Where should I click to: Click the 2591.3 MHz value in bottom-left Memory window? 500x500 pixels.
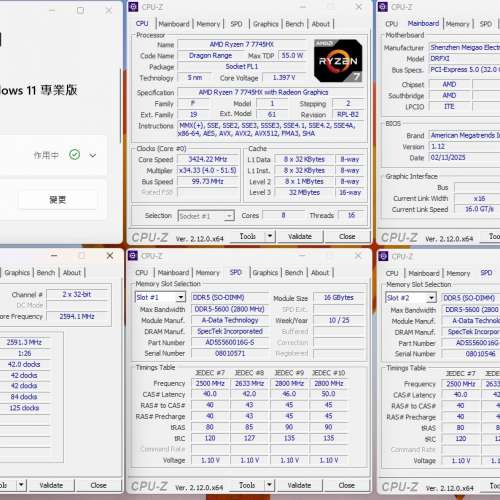(x=24, y=342)
